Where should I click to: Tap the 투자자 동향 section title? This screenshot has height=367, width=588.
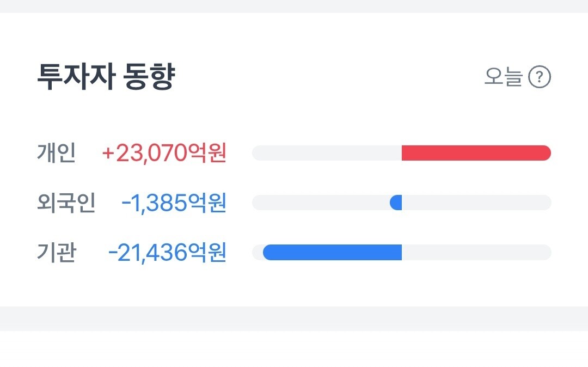pyautogui.click(x=106, y=77)
